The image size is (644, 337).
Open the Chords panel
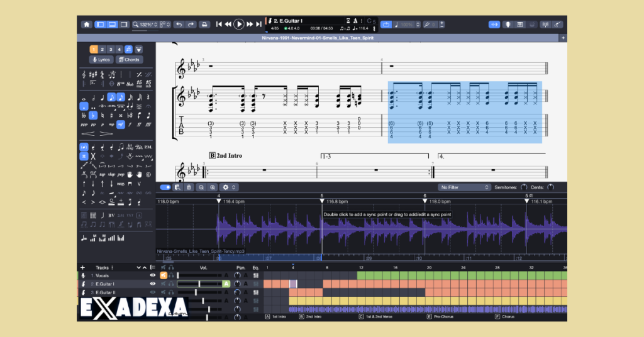click(129, 60)
